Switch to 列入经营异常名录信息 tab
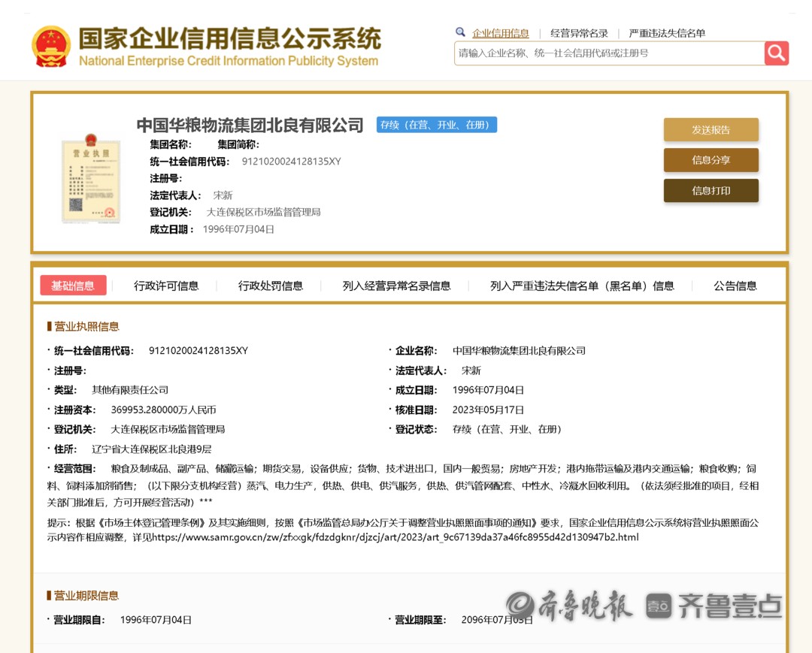This screenshot has height=653, width=812. click(x=396, y=286)
